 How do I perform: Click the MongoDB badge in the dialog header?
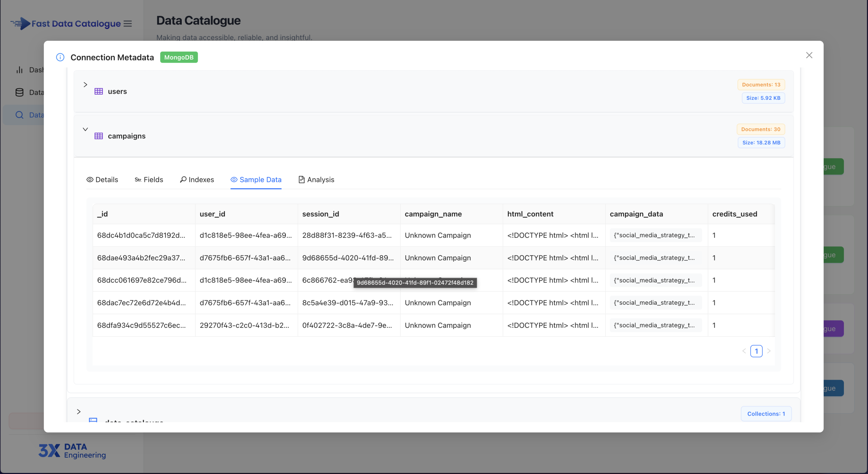pos(179,57)
